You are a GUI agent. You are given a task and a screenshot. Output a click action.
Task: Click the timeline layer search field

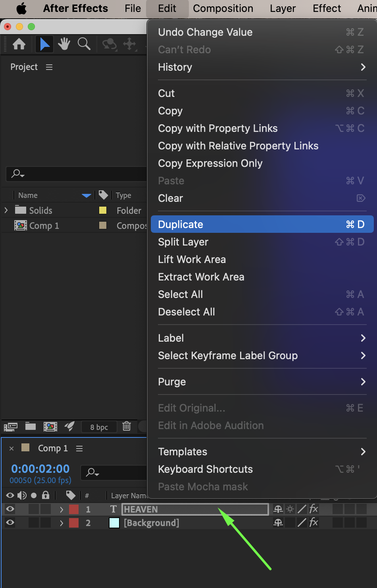click(114, 472)
